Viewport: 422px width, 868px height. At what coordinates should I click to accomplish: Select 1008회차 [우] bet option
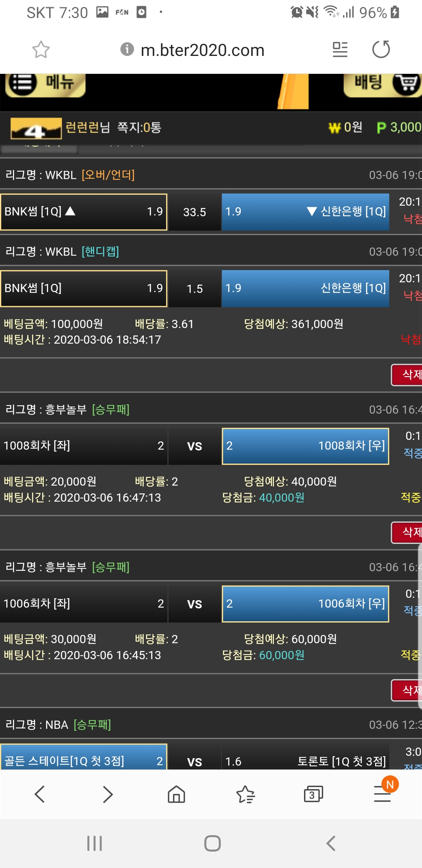point(305,446)
